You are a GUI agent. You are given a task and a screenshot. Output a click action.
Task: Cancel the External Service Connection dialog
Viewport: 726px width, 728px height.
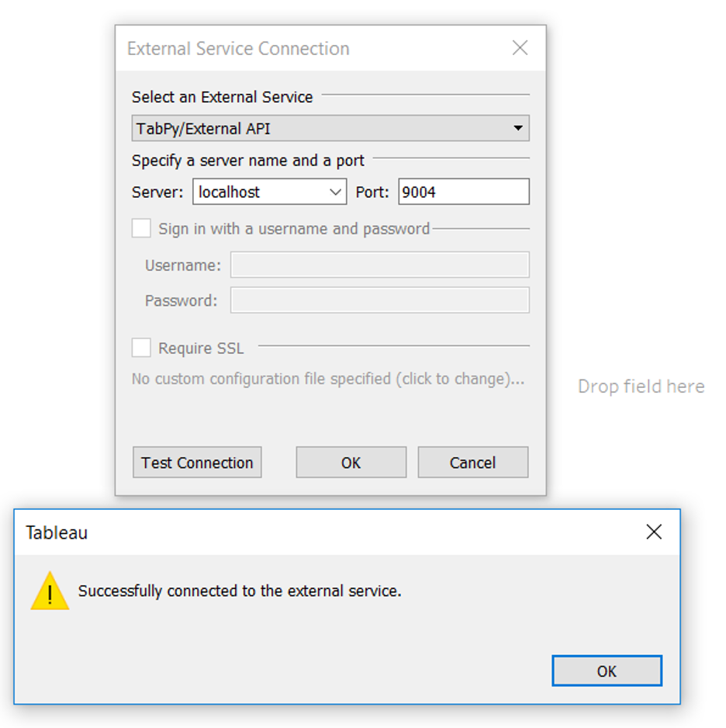tap(472, 462)
